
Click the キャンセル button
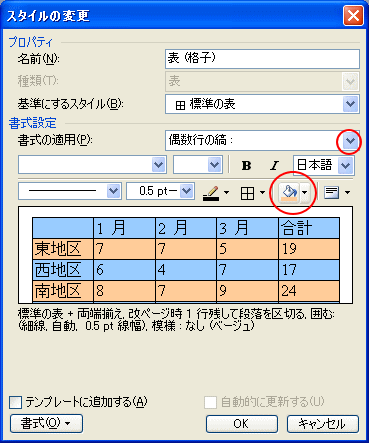coord(323,424)
